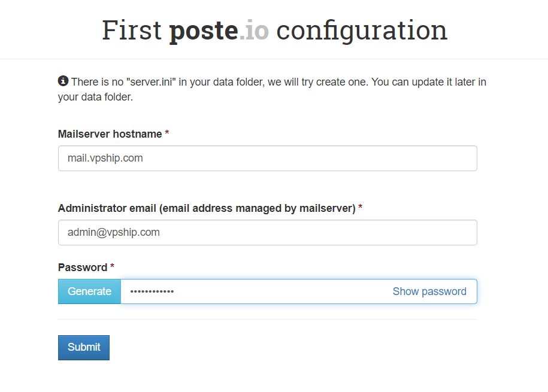
Task: Reveal password via Show password link
Action: (429, 291)
